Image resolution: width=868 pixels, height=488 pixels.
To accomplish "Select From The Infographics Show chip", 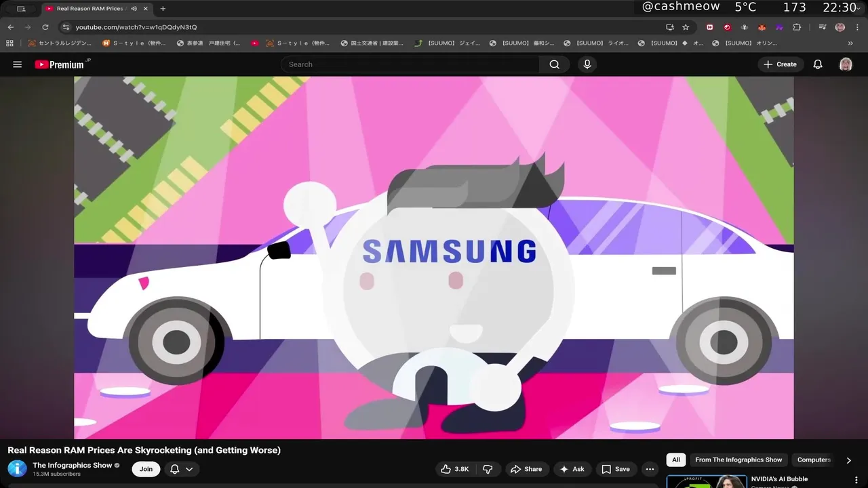I will (x=738, y=460).
